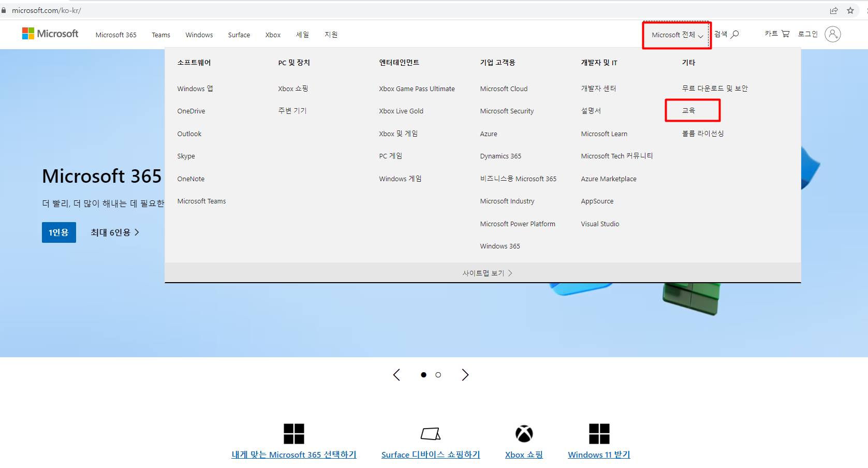This screenshot has width=868, height=468.
Task: Open OneNote menu link
Action: click(x=191, y=179)
